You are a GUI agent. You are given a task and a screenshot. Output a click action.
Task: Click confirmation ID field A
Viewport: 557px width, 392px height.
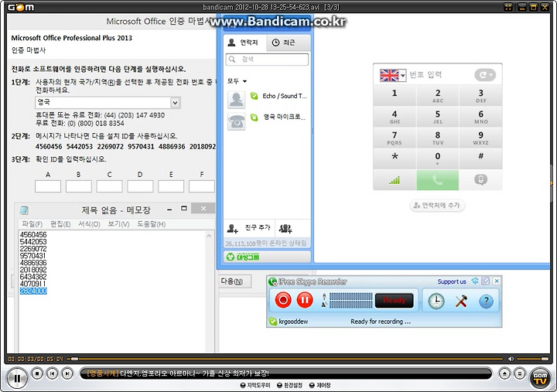click(x=48, y=186)
